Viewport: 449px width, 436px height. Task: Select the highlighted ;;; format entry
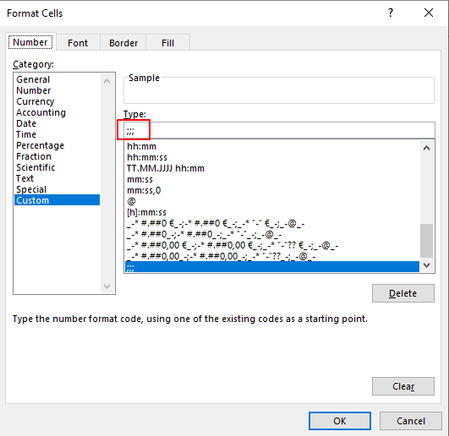pos(272,267)
